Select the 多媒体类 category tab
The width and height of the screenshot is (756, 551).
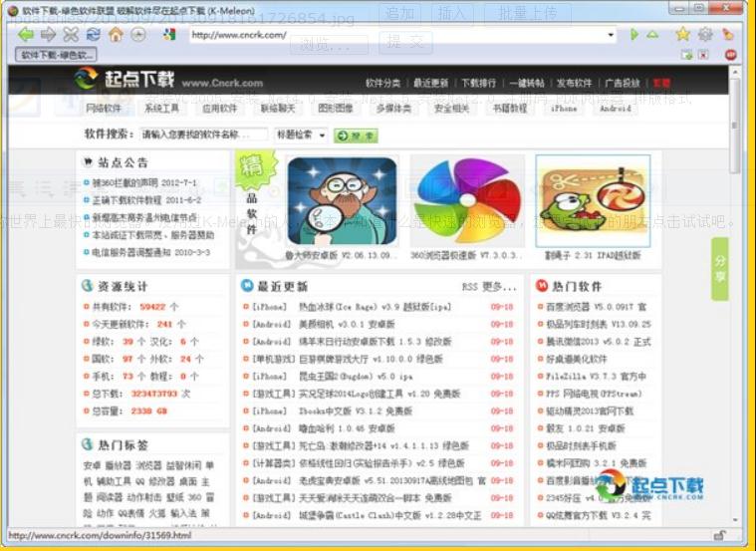[x=393, y=108]
